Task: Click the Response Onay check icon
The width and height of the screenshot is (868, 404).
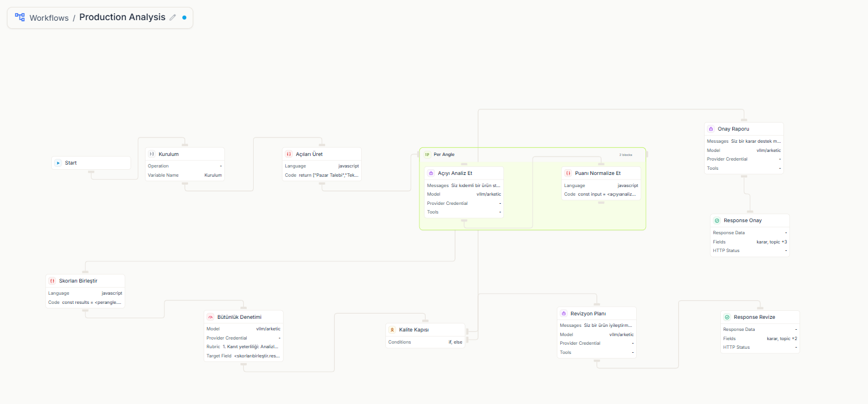Action: [x=717, y=220]
